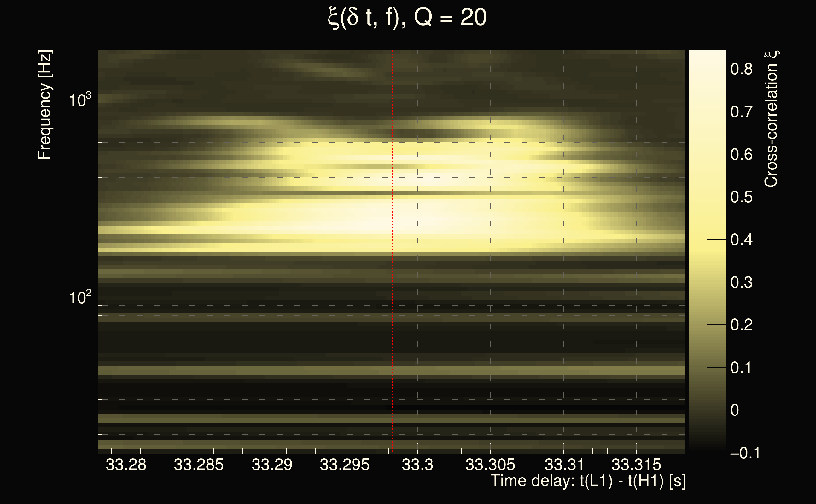Click the –0.1 value on the colorbar
Image resolution: width=816 pixels, height=504 pixels.
tap(745, 453)
